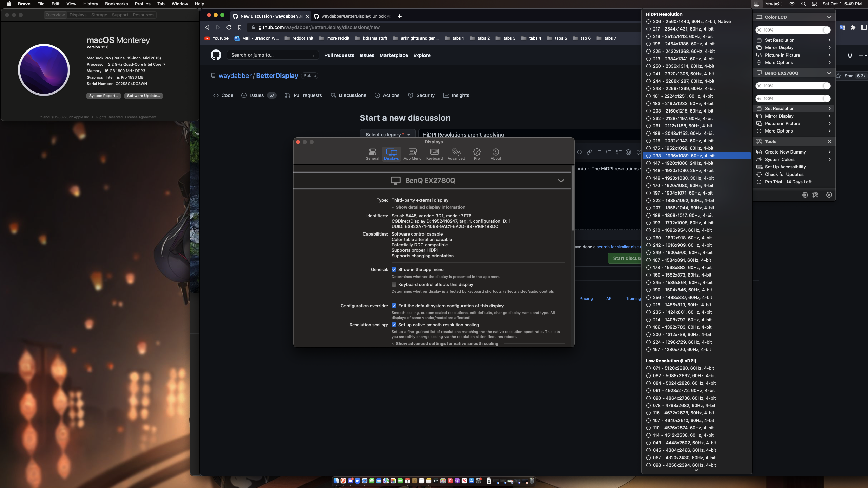Open the settings gear at bottom of Tools panel
Screen dimensions: 868x488
click(x=805, y=195)
